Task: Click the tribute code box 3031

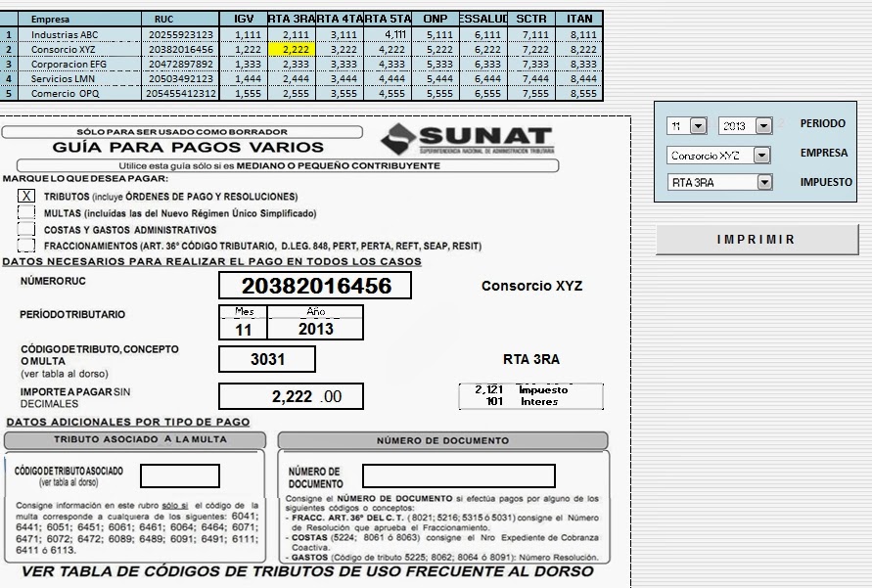Action: coord(267,359)
